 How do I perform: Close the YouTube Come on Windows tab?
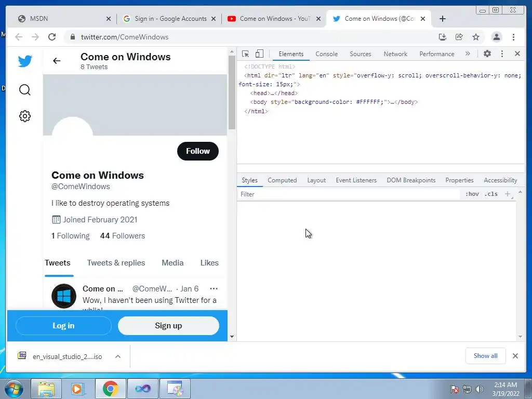[x=318, y=19]
